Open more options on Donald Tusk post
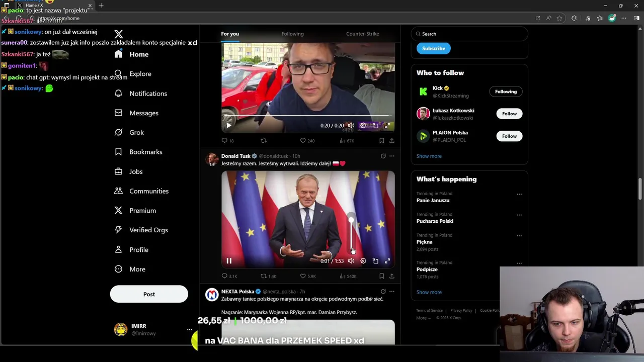 coord(391,156)
